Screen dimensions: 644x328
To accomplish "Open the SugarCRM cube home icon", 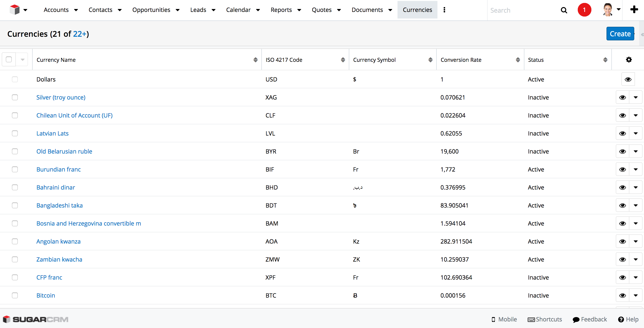I will (x=15, y=10).
